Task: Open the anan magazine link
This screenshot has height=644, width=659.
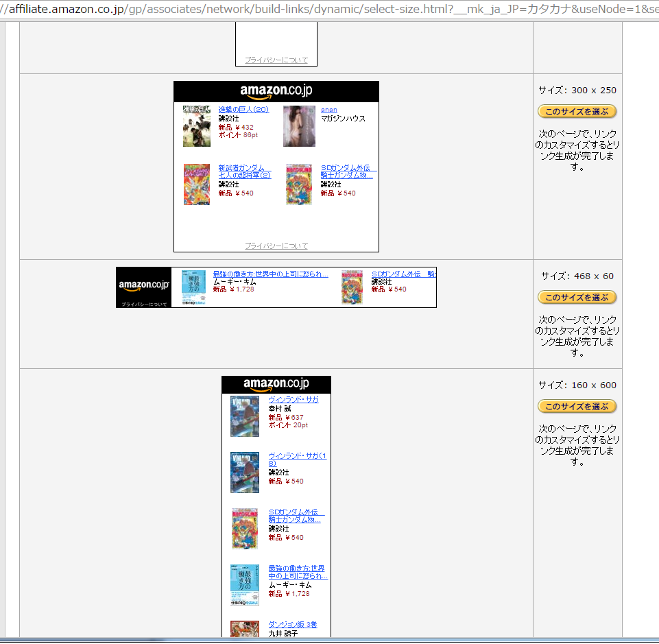Action: pos(329,110)
